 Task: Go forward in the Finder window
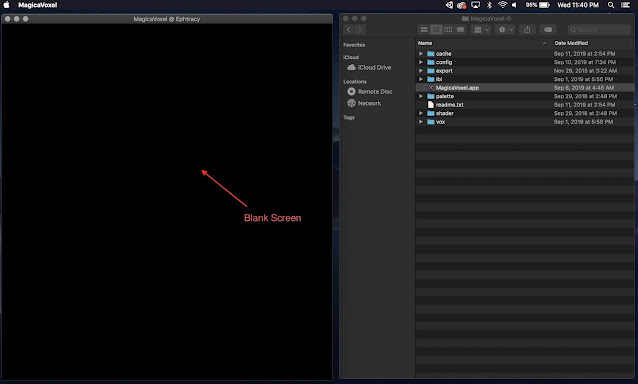[360, 30]
